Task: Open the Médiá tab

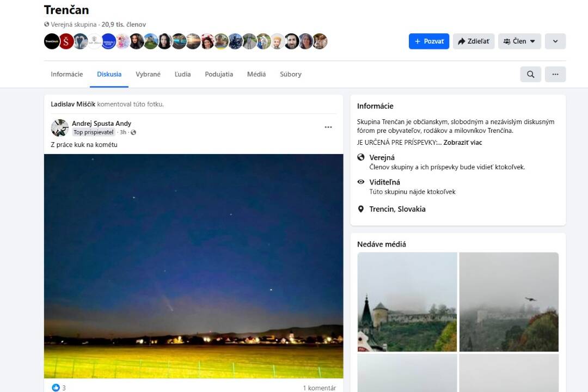Action: (256, 75)
